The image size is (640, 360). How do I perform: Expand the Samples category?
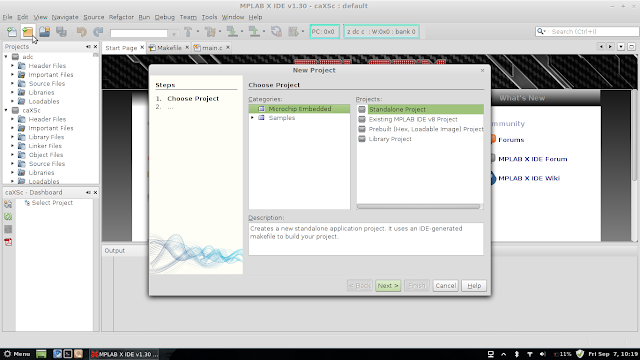point(252,118)
